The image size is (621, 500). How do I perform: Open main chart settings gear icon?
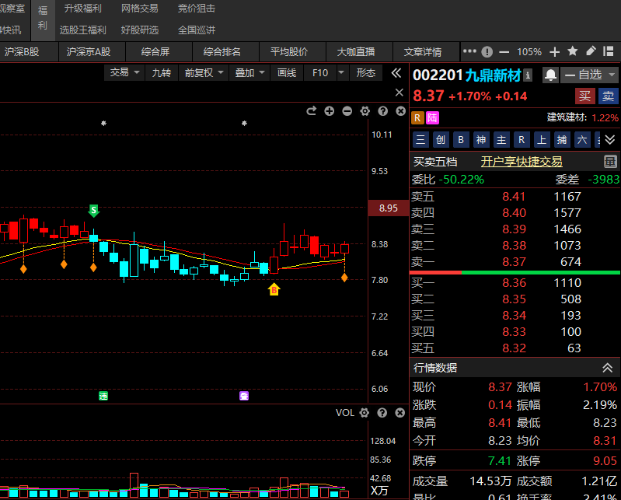point(365,111)
